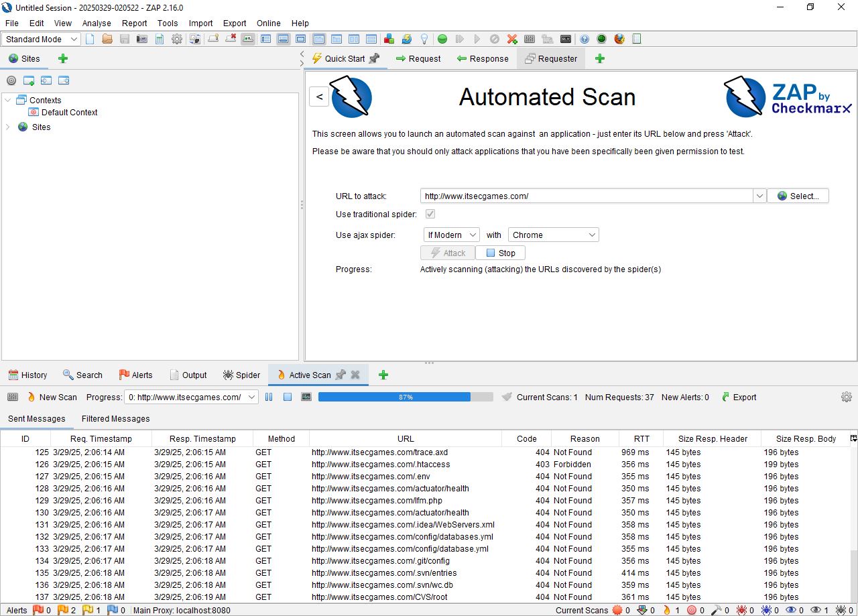Click the notepad report icon in toolbar
Image resolution: width=858 pixels, height=616 pixels.
pos(637,39)
